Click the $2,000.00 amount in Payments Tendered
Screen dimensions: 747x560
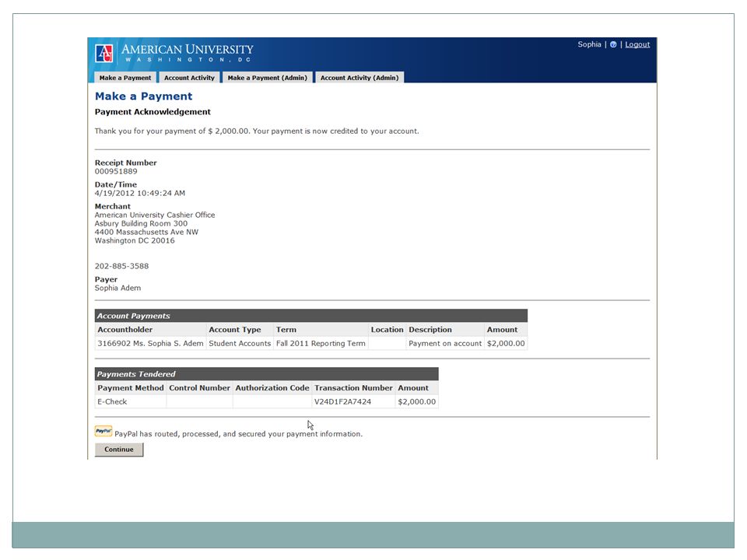[417, 402]
